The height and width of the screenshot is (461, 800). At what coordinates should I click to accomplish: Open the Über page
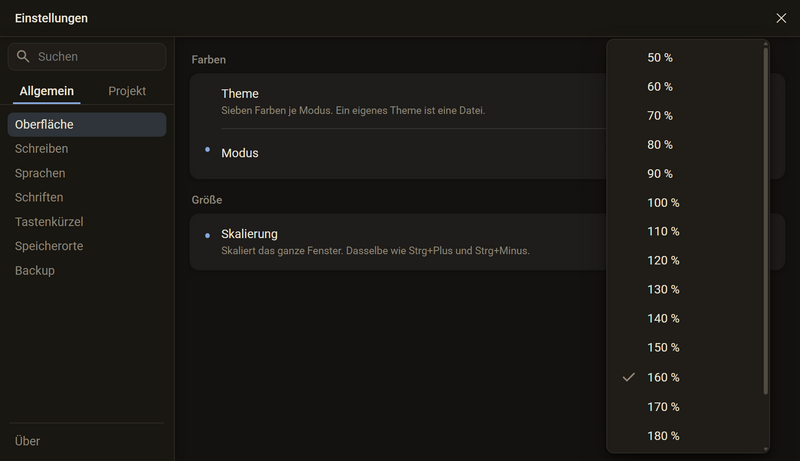coord(87,441)
